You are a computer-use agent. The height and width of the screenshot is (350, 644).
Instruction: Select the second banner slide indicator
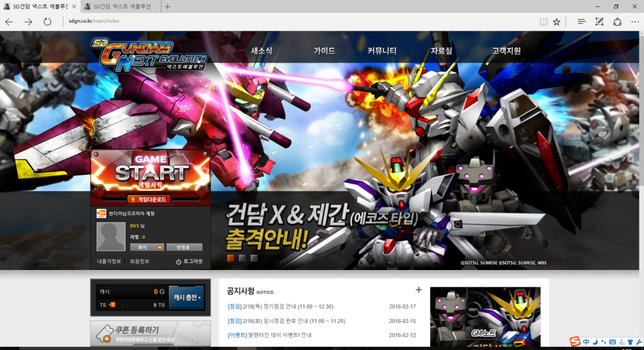point(242,258)
